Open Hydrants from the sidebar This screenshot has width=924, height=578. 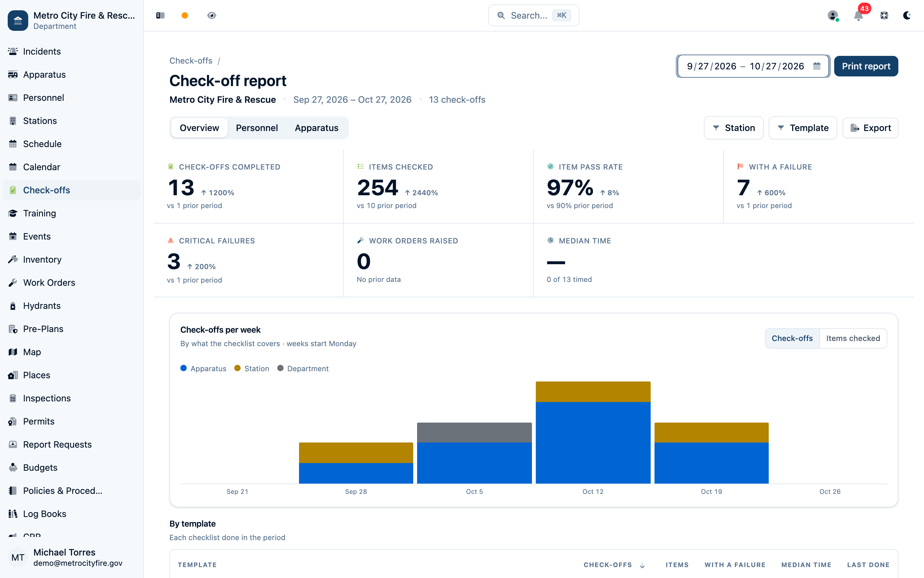[x=72, y=306]
